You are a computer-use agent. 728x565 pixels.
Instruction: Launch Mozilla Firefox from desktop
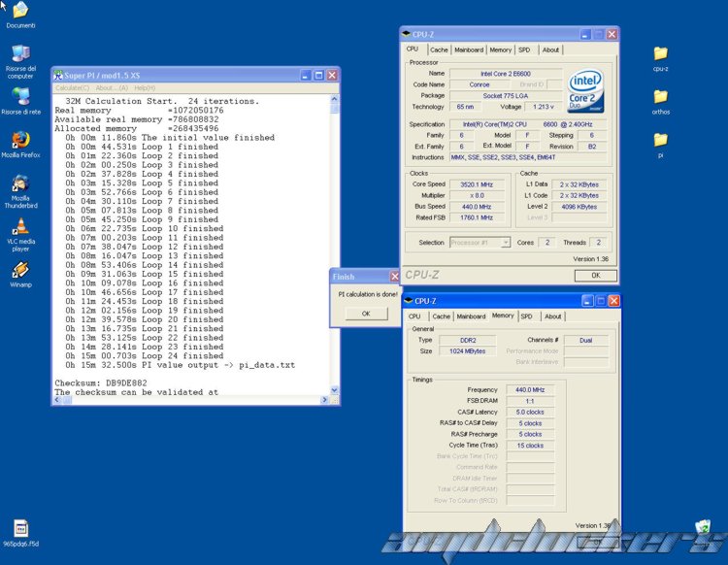point(19,140)
